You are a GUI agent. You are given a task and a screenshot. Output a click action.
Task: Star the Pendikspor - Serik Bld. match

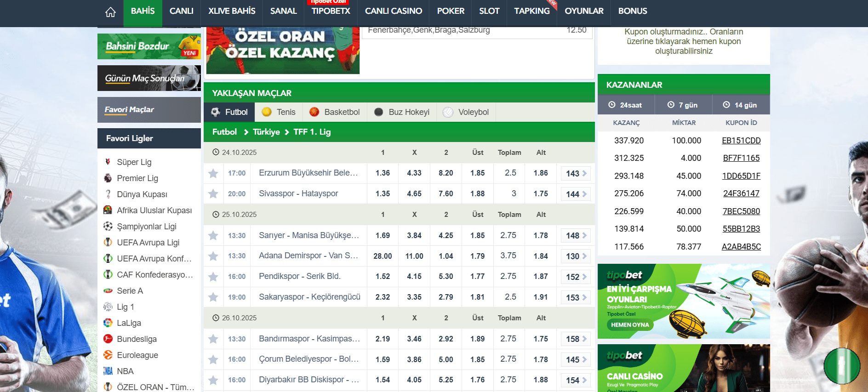tap(213, 277)
